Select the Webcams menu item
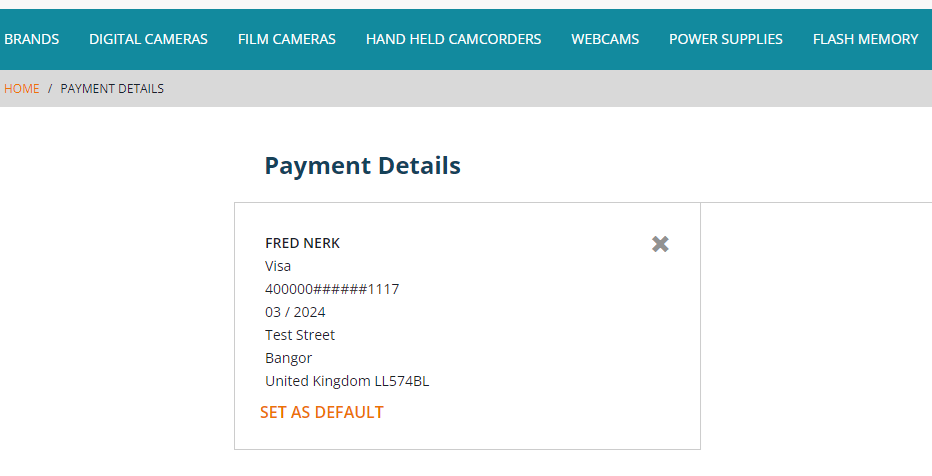This screenshot has height=476, width=932. (605, 39)
